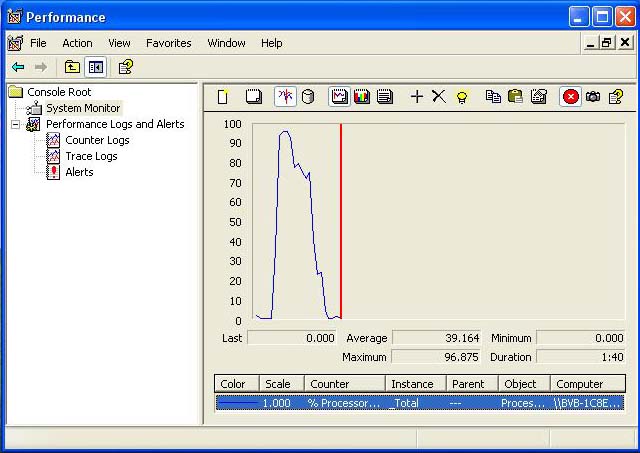Image resolution: width=640 pixels, height=453 pixels.
Task: Select the % Processor counter row
Action: 420,403
